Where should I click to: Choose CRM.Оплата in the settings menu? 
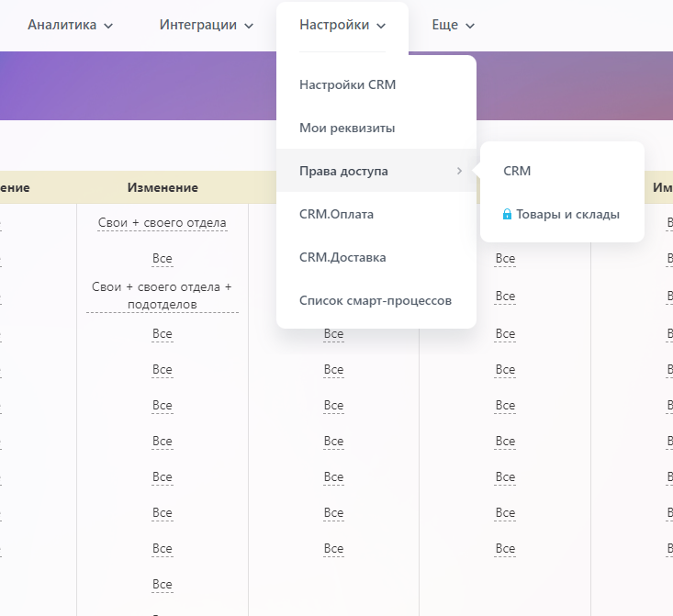coord(336,214)
